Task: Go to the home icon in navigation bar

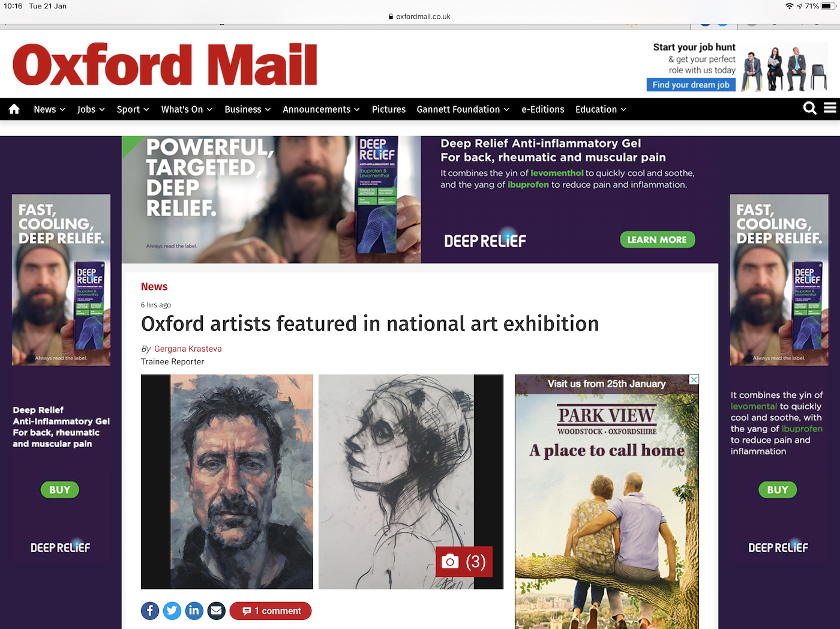Action: coord(14,109)
